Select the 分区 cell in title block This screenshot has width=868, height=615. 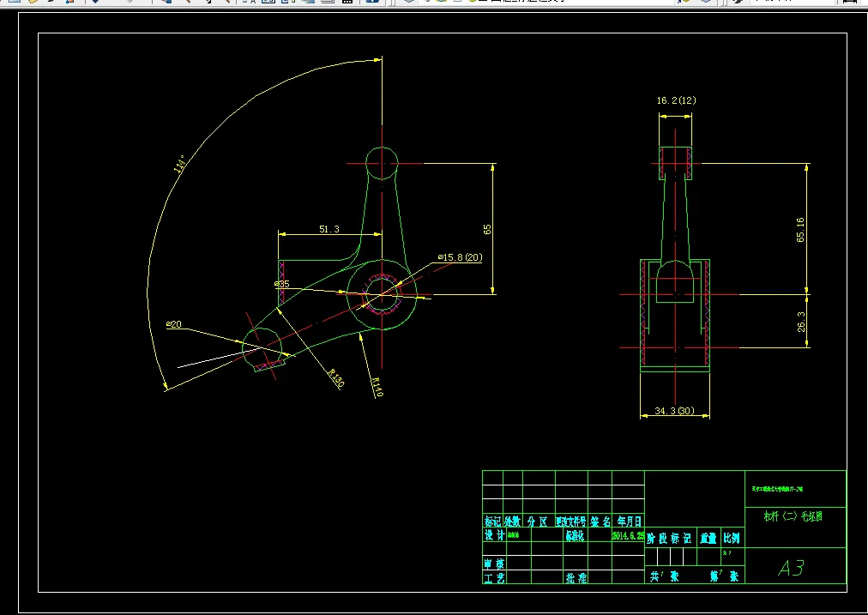pyautogui.click(x=538, y=522)
